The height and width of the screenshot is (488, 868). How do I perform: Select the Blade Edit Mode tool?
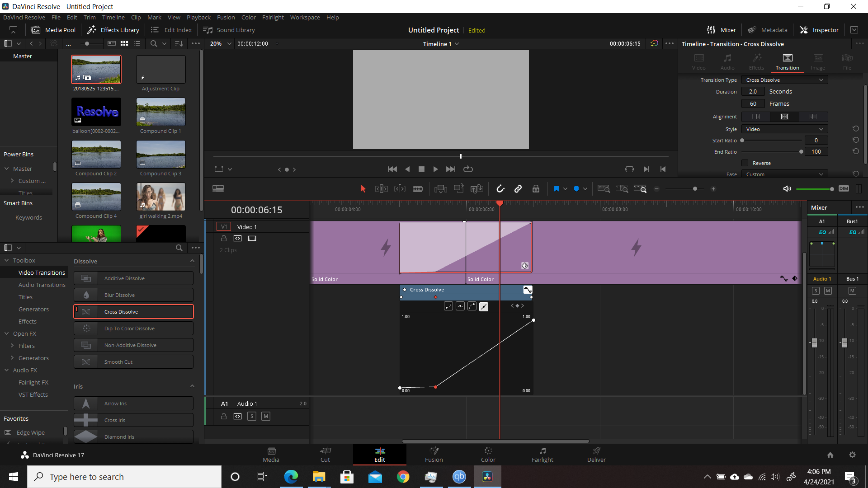418,189
